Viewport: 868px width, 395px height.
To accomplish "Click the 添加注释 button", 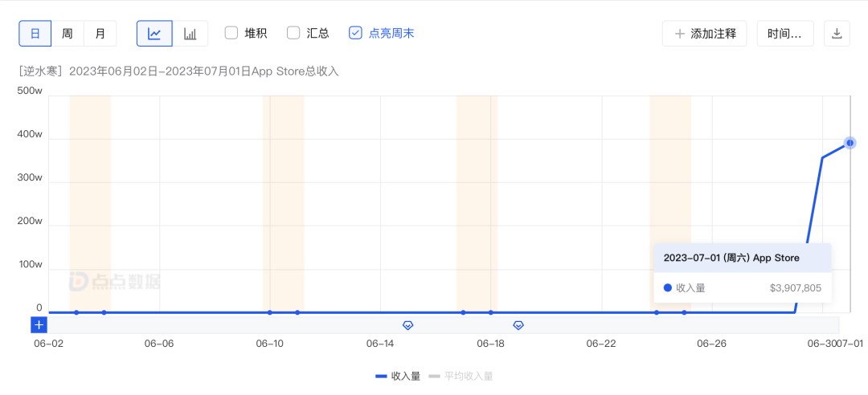I will point(704,34).
